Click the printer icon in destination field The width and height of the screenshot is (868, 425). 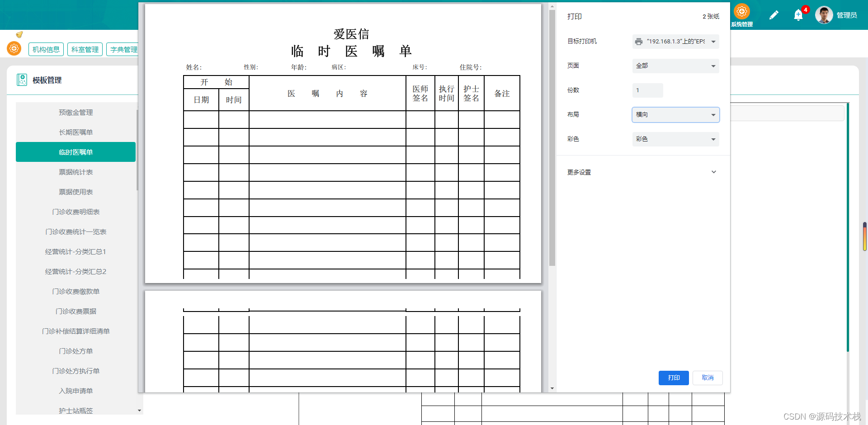click(x=638, y=42)
